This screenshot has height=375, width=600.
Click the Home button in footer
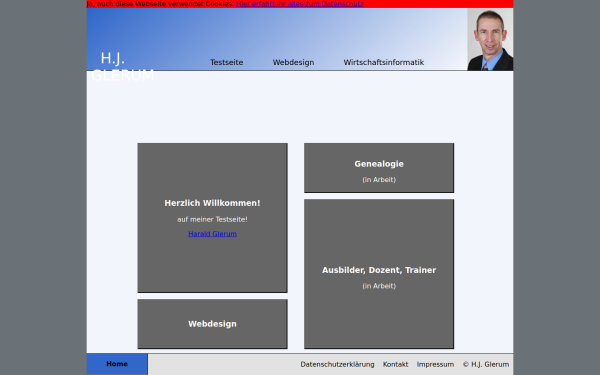click(x=117, y=364)
